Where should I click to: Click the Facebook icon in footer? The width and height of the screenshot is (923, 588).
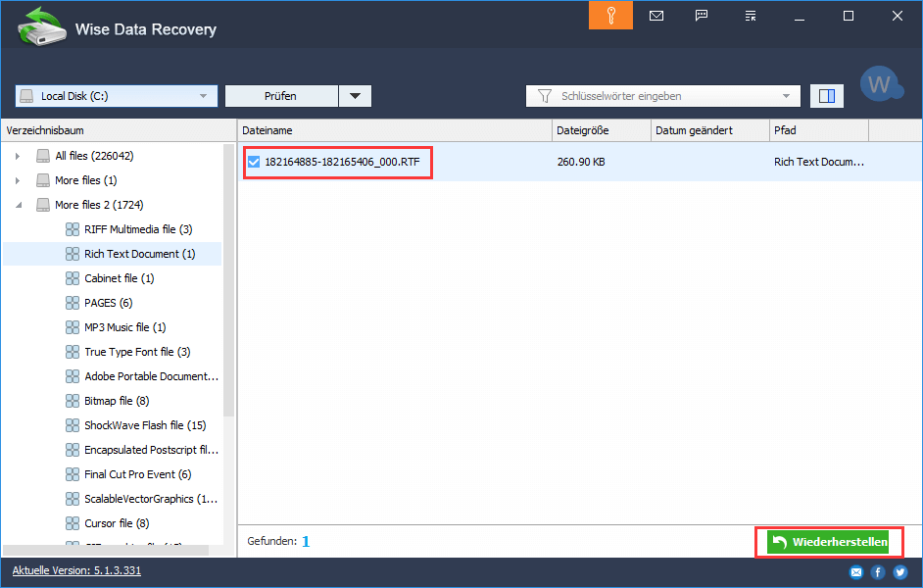(878, 572)
